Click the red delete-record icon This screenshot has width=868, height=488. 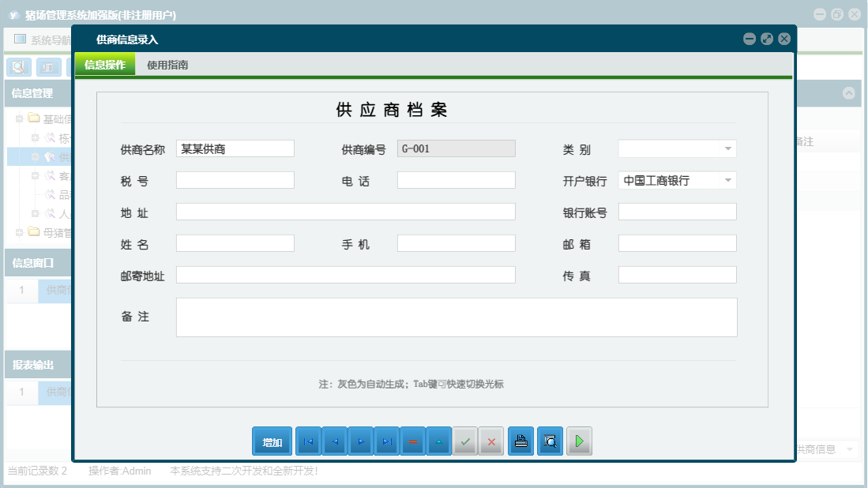tap(413, 441)
